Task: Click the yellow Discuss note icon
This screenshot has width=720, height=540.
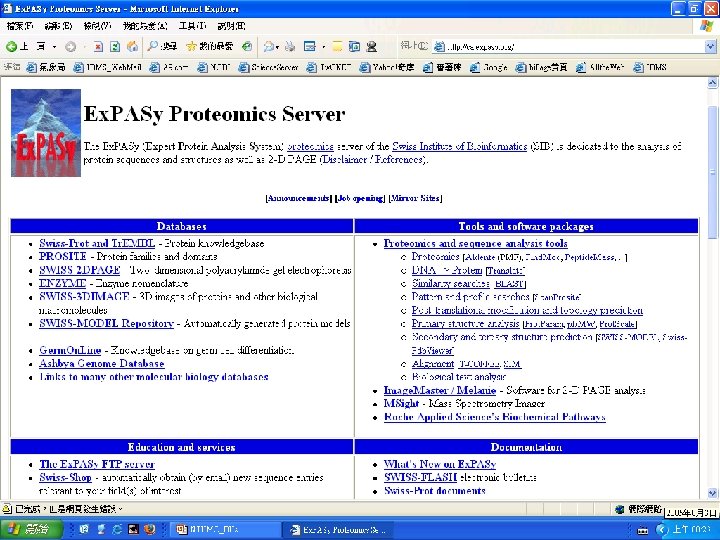Action: [338, 46]
